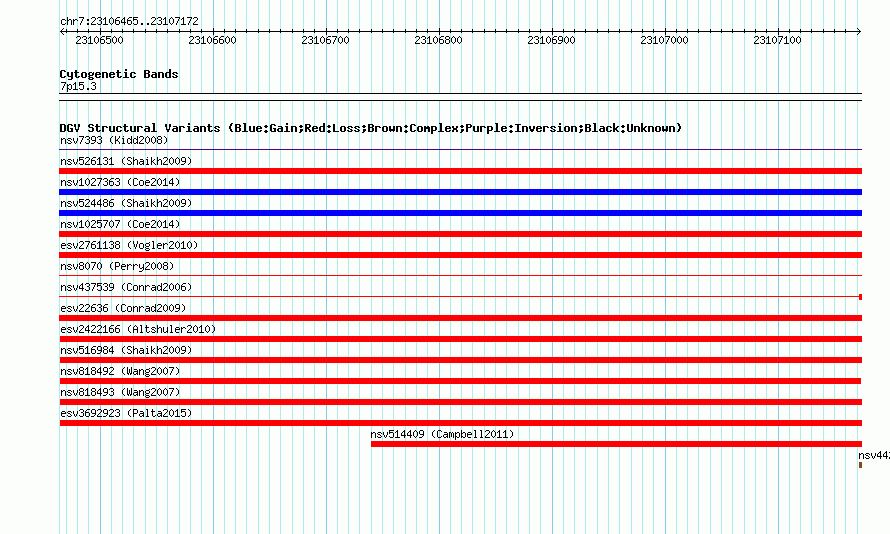890x534 pixels.
Task: Click the red bar under esv2761138
Action: click(x=460, y=255)
